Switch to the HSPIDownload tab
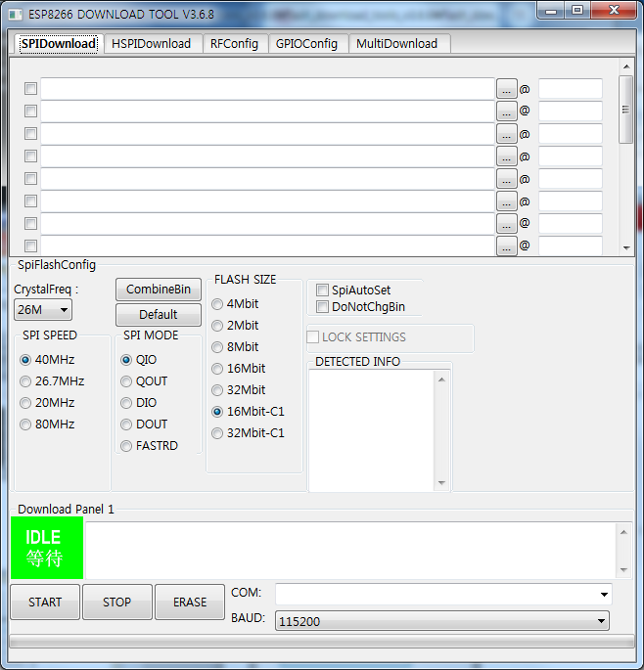 (152, 44)
